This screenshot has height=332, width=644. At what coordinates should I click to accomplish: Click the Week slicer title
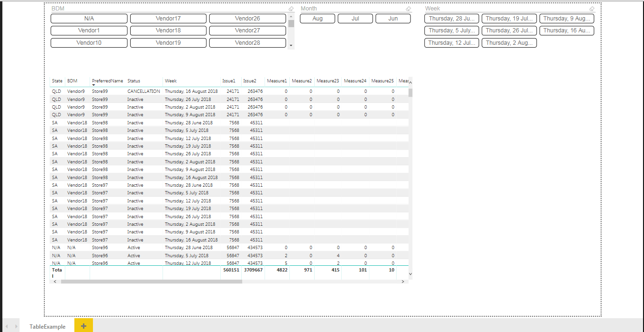tap(432, 9)
